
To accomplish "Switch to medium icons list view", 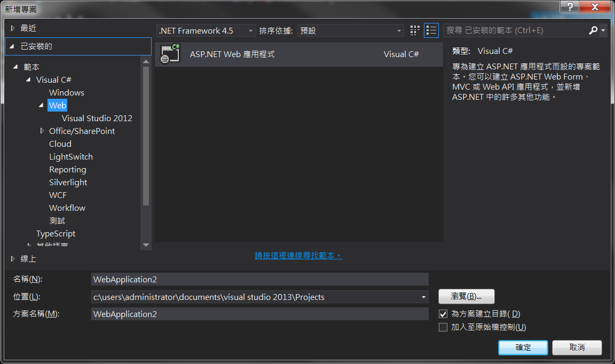I will click(x=431, y=30).
